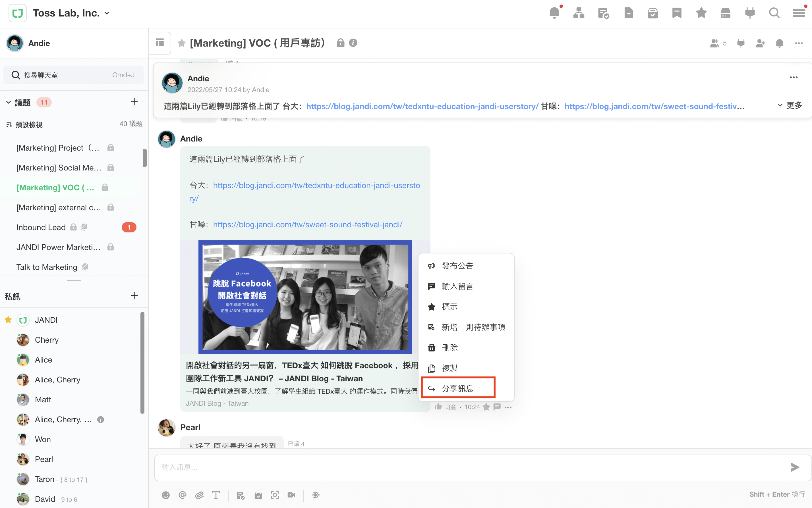Click the invite member icon in header
This screenshot has width=812, height=508.
[760, 43]
